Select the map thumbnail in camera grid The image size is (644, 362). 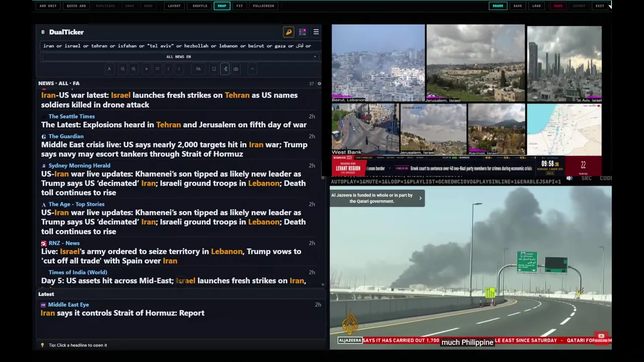564,129
